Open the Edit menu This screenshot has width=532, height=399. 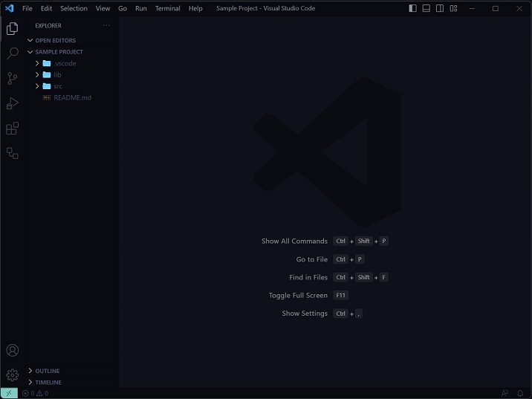click(x=46, y=8)
